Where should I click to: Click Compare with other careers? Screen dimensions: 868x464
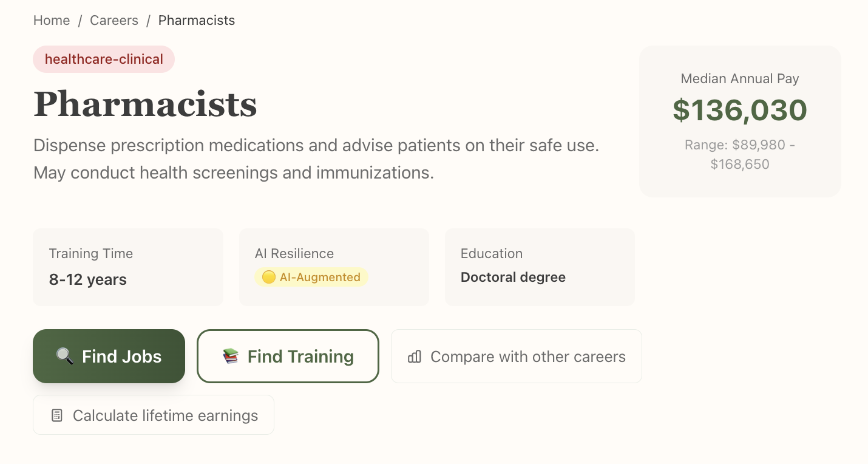tap(516, 357)
